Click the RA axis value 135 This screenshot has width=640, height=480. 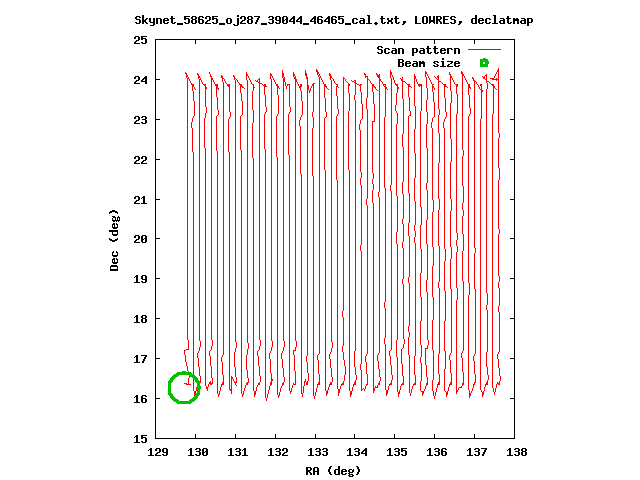(x=397, y=452)
